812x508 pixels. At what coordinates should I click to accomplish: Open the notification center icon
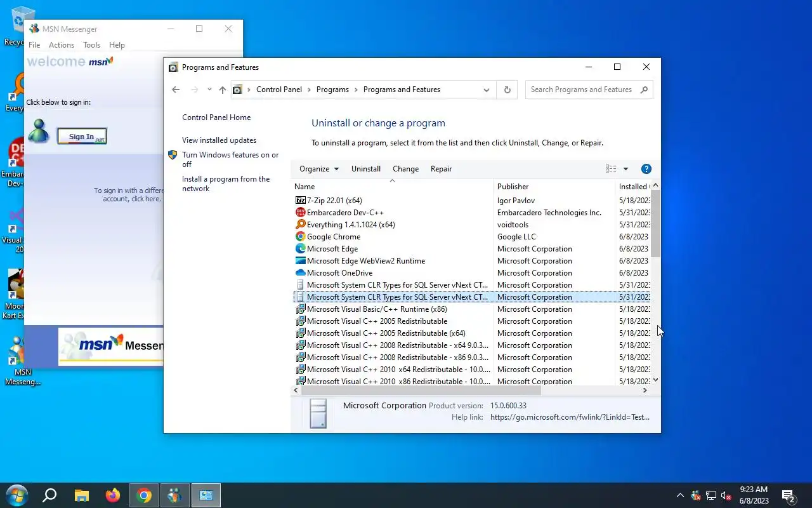tap(789, 496)
